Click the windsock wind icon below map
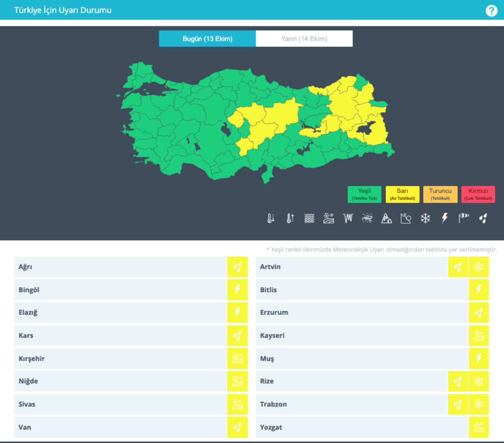 point(464,218)
